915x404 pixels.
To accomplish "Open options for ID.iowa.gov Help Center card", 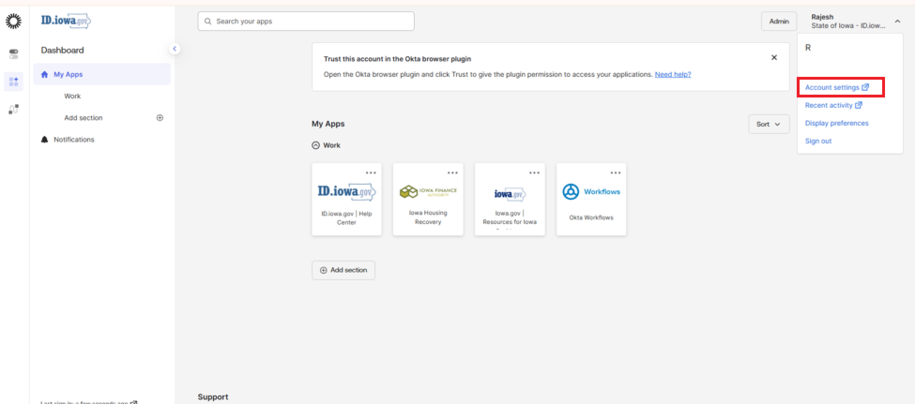I will tap(371, 173).
